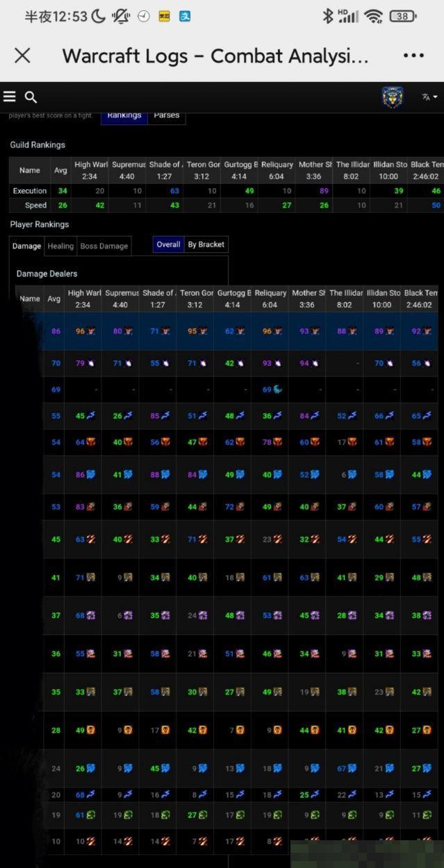Open the hamburger navigation menu

pos(9,97)
